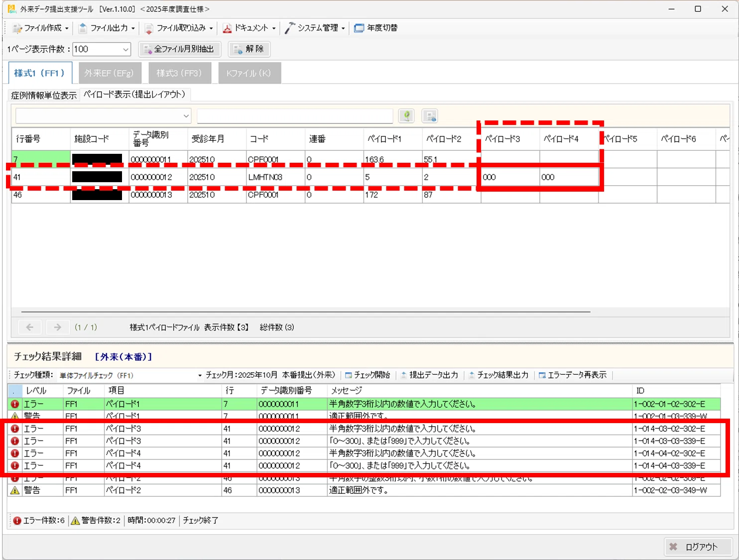This screenshot has height=560, width=739.
Task: Click the チェック開始 button
Action: click(368, 375)
